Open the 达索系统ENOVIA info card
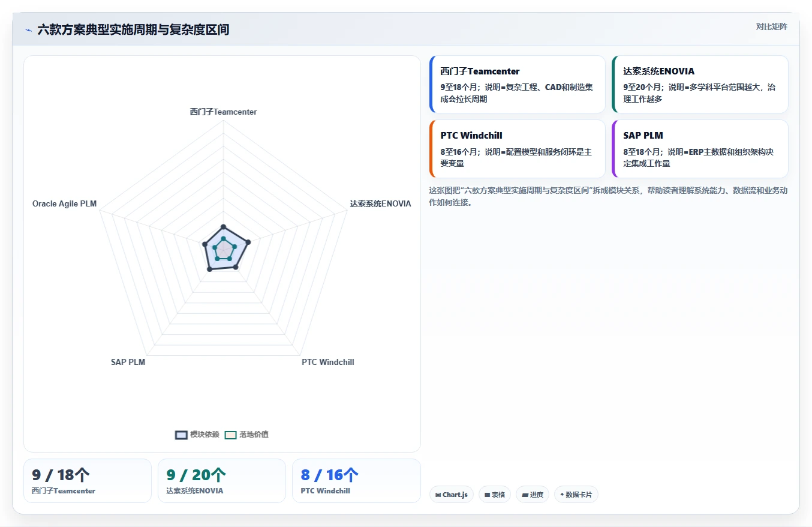Viewport: 812px width, 527px height. coord(700,84)
